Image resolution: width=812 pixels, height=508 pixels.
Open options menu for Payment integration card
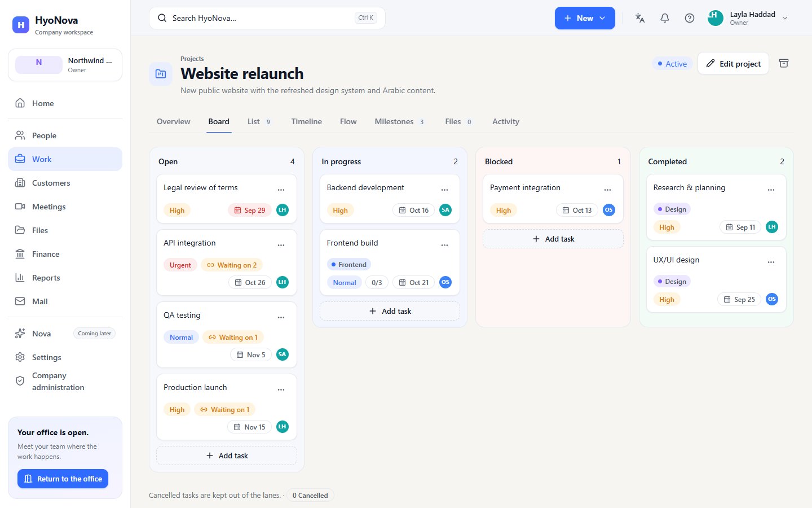[608, 190]
